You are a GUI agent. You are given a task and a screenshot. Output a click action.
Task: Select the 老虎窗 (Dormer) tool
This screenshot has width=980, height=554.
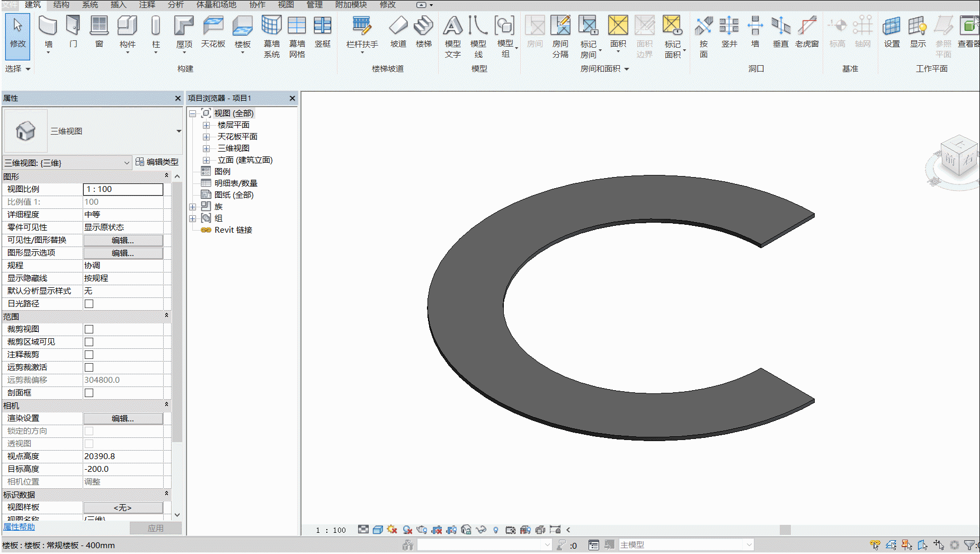807,32
